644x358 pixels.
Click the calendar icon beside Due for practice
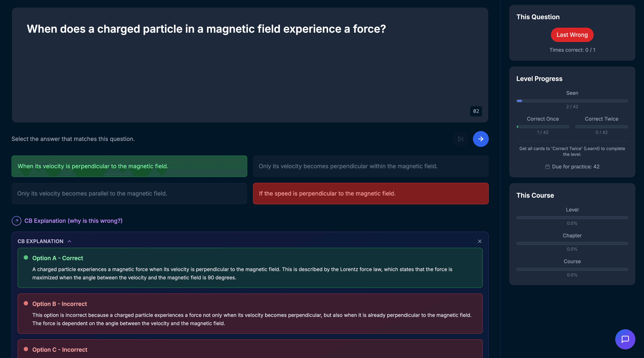point(547,167)
